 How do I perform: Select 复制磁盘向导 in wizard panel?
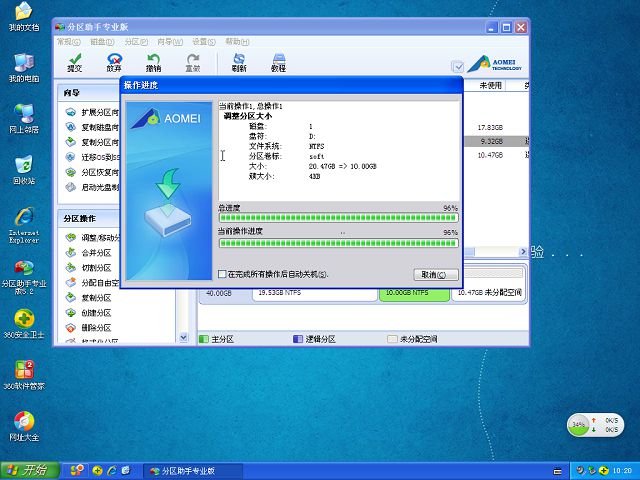click(92, 127)
